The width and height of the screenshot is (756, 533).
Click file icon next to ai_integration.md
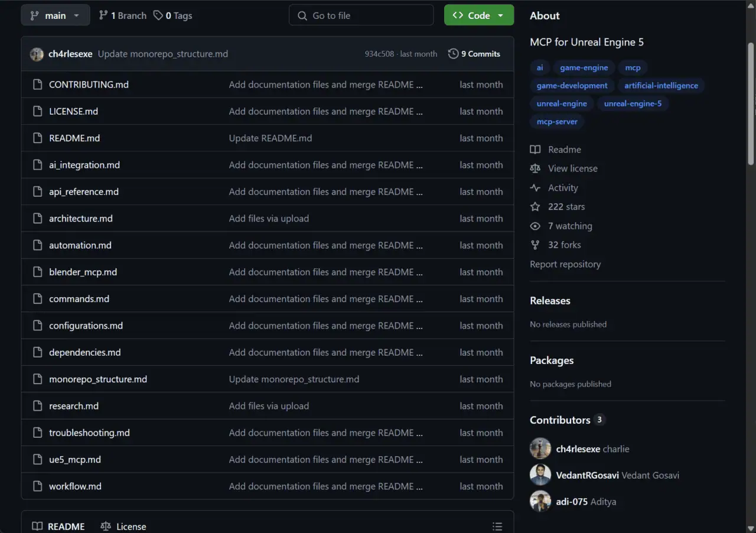(37, 165)
